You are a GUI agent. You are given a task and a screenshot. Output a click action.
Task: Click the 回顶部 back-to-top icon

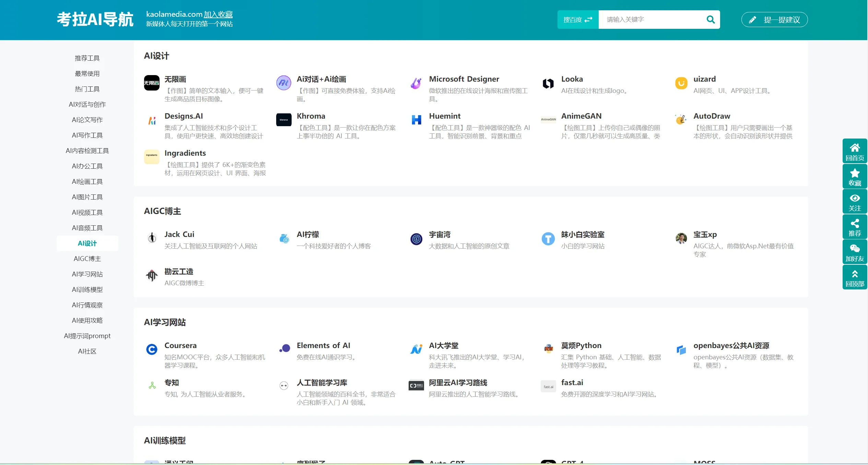click(x=855, y=277)
